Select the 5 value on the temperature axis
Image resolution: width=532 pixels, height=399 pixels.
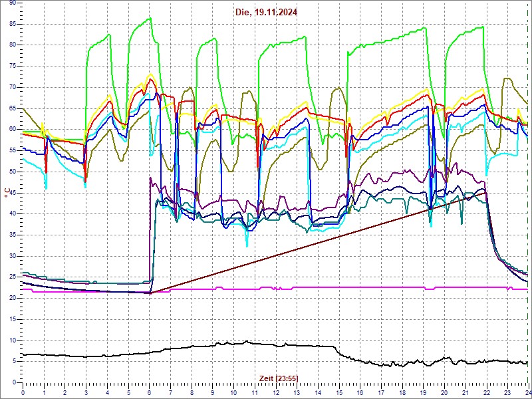pos(14,362)
